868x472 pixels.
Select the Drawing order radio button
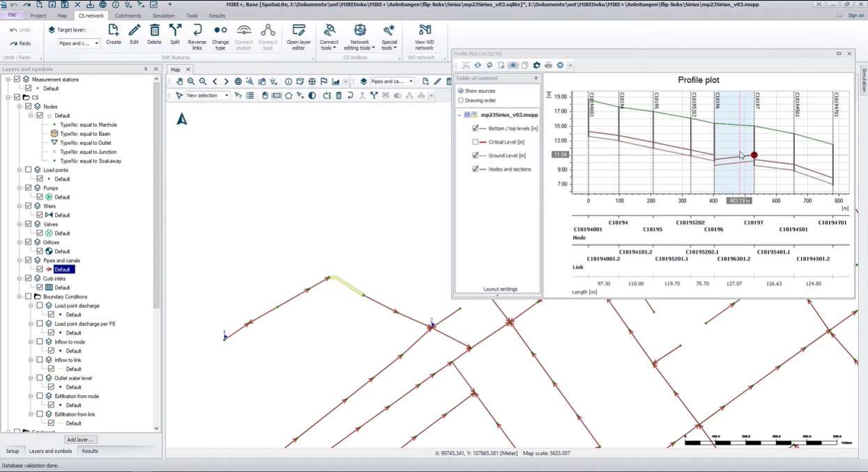[461, 100]
